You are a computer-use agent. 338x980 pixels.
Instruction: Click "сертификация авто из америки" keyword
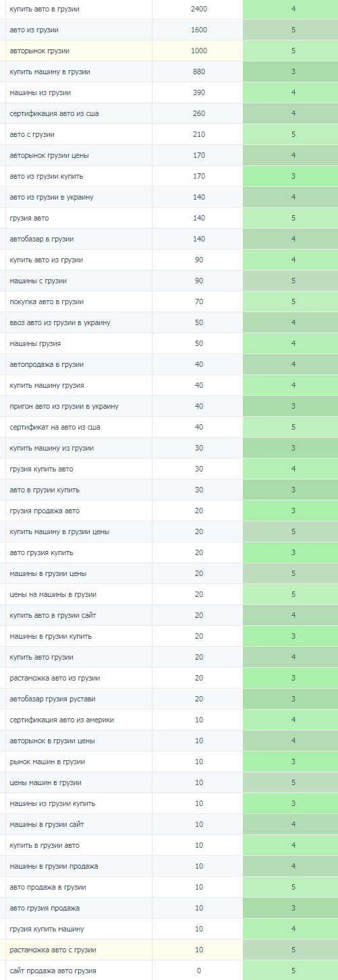(x=62, y=720)
